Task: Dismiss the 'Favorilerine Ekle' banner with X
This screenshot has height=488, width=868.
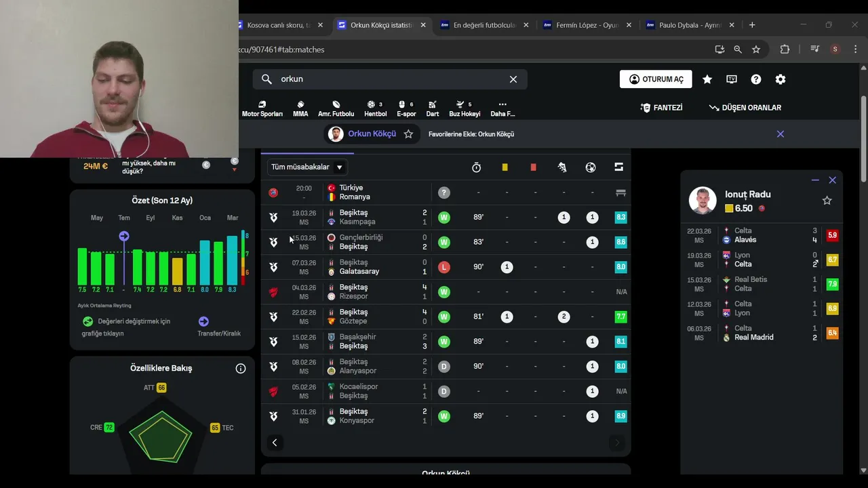Action: [x=781, y=134]
